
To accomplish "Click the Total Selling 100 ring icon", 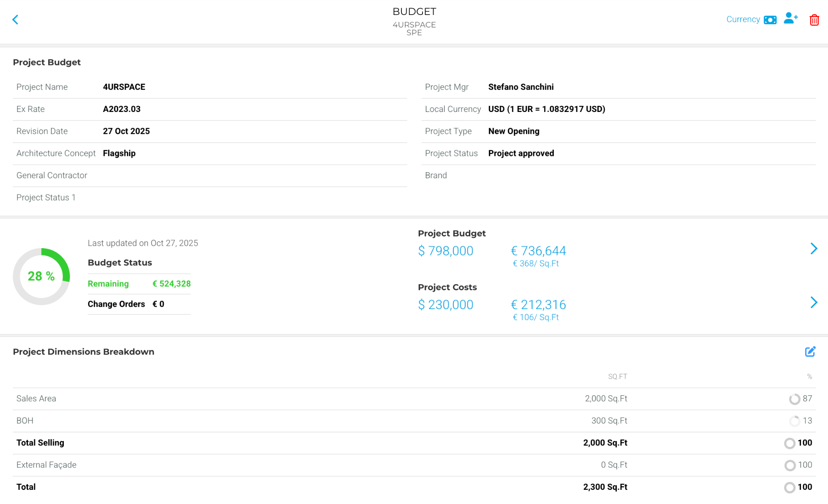I will pos(789,443).
